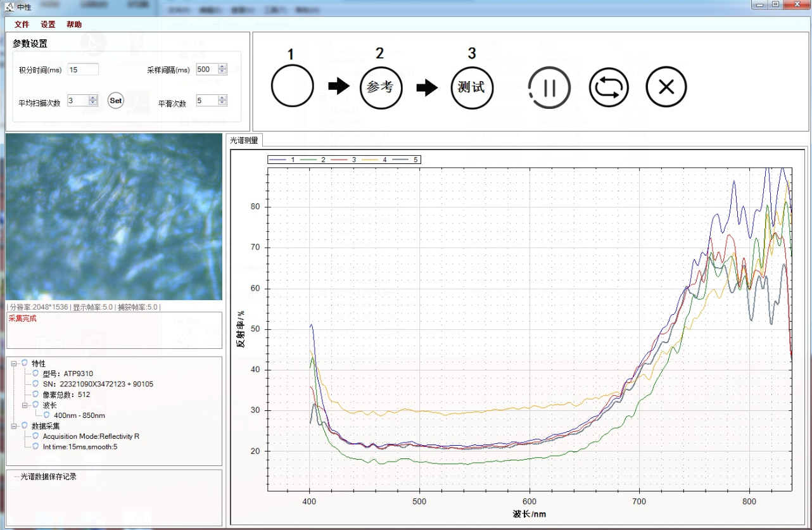This screenshot has width=812, height=530.
Task: Click the 采集完成 status message
Action: coord(22,319)
